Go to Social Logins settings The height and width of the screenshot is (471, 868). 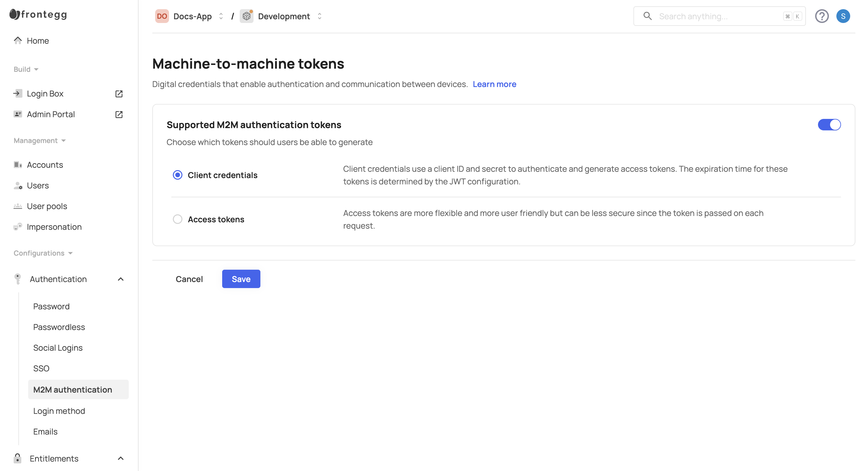[58, 348]
